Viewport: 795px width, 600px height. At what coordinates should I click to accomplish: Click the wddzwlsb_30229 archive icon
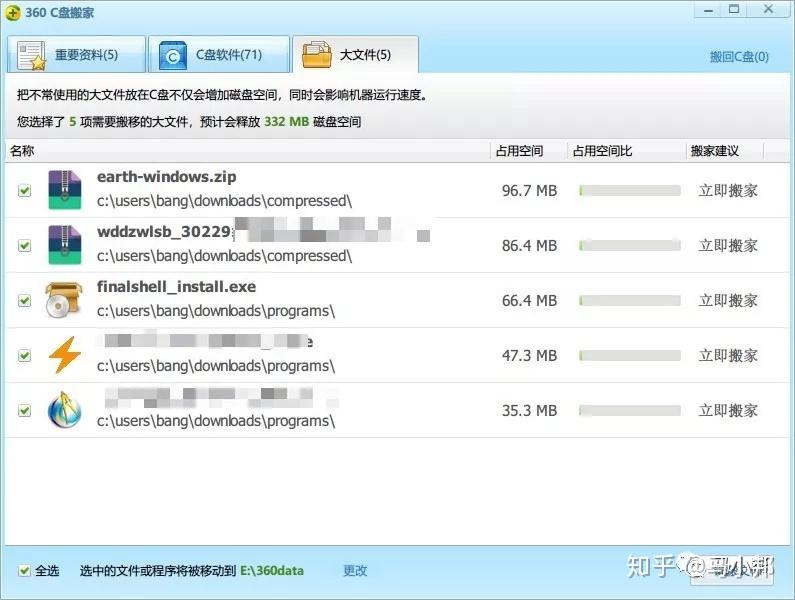pyautogui.click(x=64, y=245)
